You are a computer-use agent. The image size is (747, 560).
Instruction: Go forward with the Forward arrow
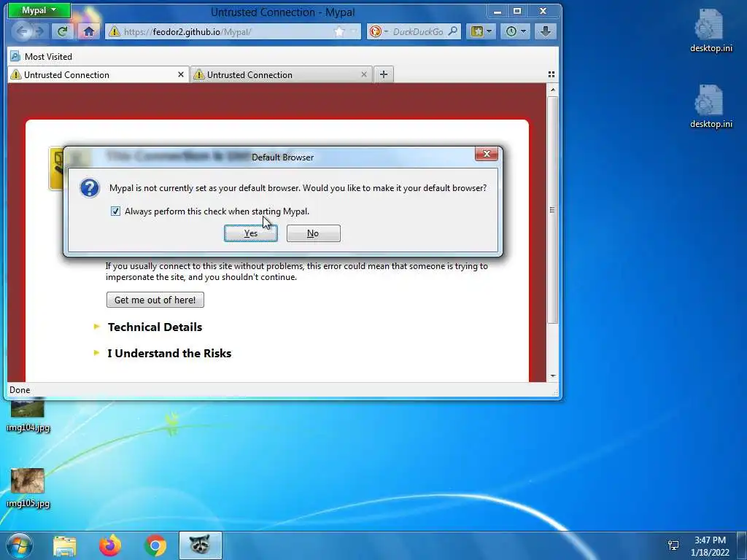(x=40, y=31)
